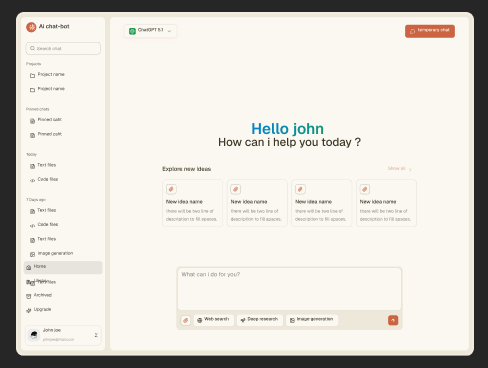Image resolution: width=488 pixels, height=368 pixels.
Task: Open the third New idea name card
Action: (322, 203)
